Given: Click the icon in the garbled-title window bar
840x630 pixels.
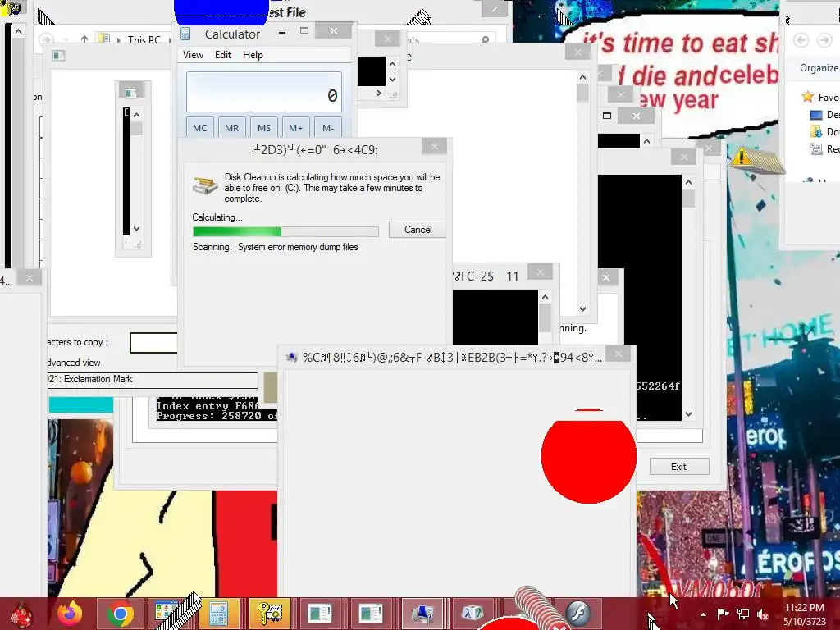Looking at the screenshot, I should (292, 358).
